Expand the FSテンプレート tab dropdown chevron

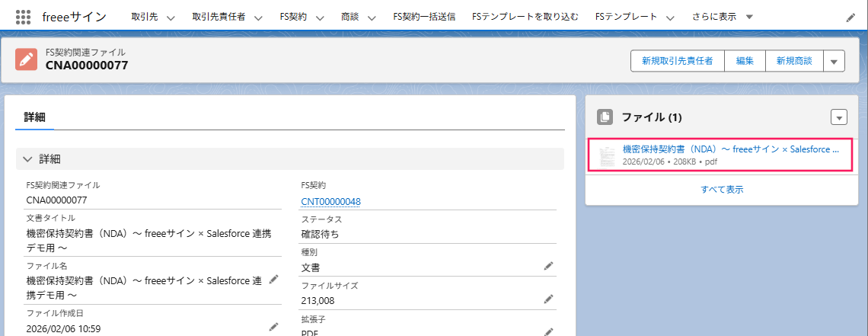coord(670,18)
